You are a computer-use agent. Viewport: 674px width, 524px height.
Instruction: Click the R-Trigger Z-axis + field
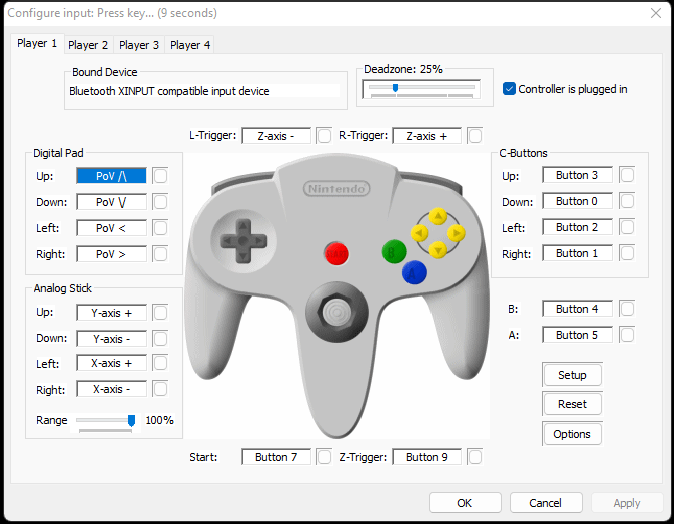(x=427, y=136)
